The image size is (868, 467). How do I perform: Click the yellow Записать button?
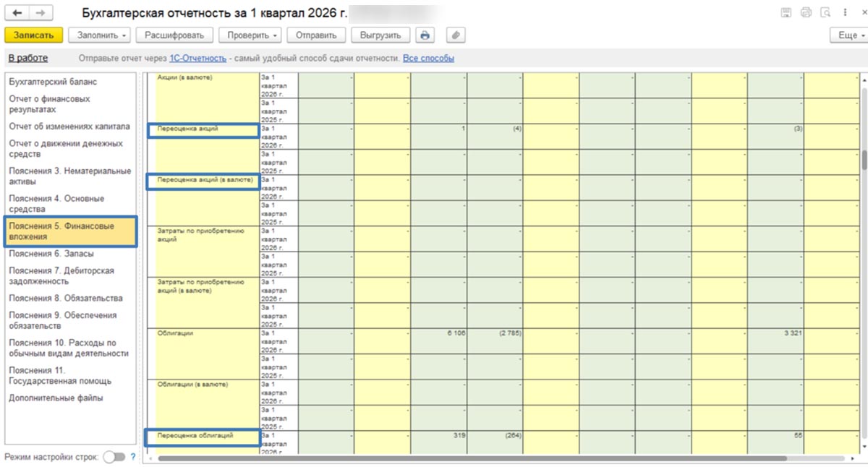coord(34,35)
